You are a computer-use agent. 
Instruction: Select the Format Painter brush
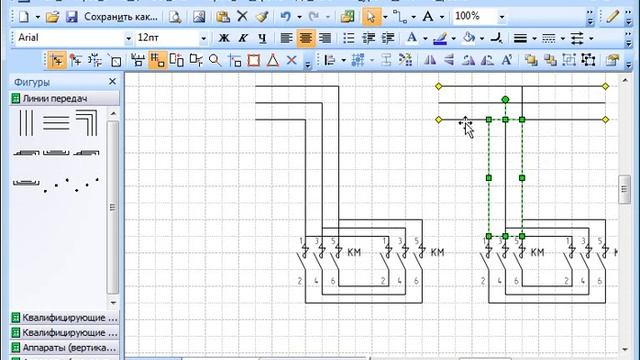pyautogui.click(x=262, y=17)
